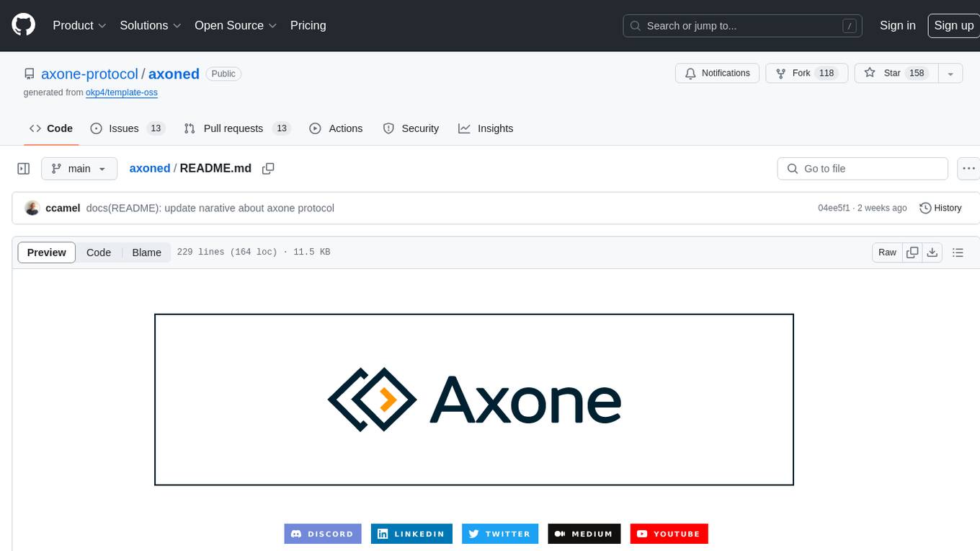
Task: Copy the README.md file path
Action: click(268, 169)
